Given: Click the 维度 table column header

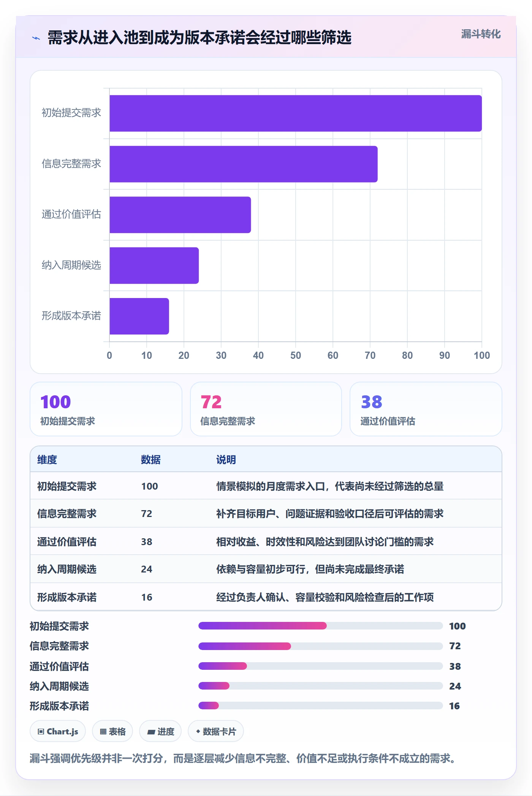Looking at the screenshot, I should click(x=47, y=460).
